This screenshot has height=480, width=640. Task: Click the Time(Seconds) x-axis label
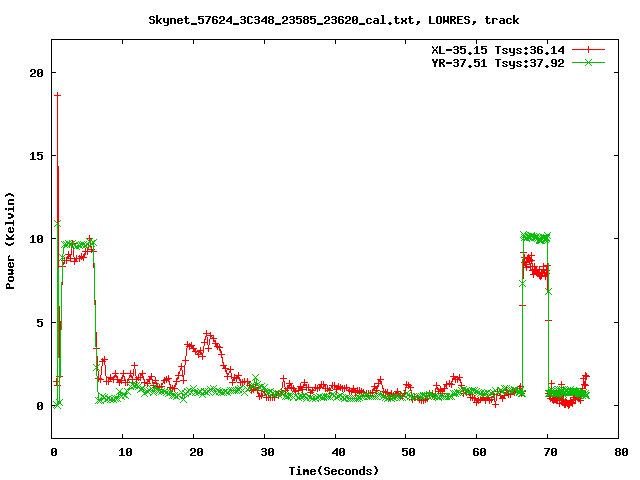pyautogui.click(x=333, y=470)
